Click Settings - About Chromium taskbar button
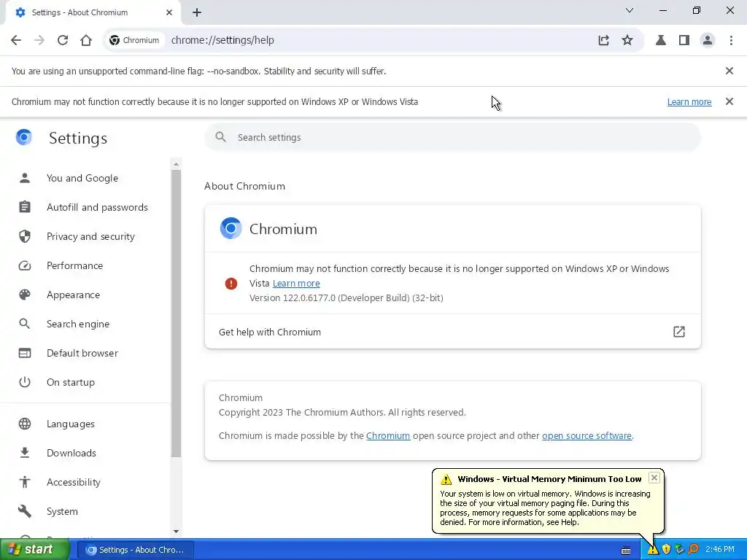 click(x=135, y=550)
